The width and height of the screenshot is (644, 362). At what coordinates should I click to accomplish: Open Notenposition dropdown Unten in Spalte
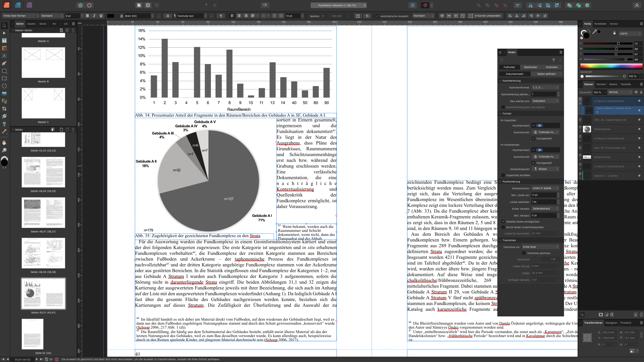tap(545, 188)
